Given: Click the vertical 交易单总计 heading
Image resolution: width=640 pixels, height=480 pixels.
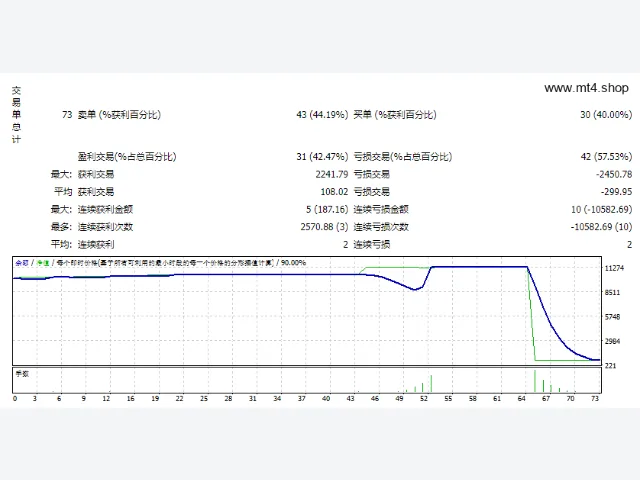Looking at the screenshot, I should [x=16, y=115].
